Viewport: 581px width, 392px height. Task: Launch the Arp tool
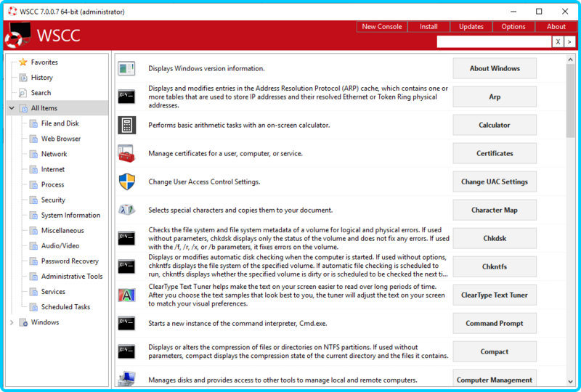(495, 97)
